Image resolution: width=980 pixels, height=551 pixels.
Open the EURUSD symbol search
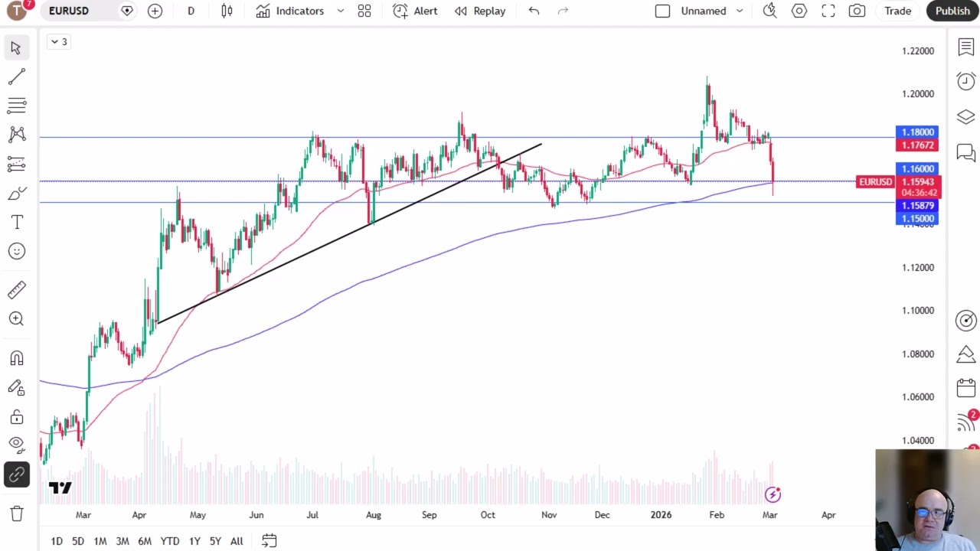69,11
